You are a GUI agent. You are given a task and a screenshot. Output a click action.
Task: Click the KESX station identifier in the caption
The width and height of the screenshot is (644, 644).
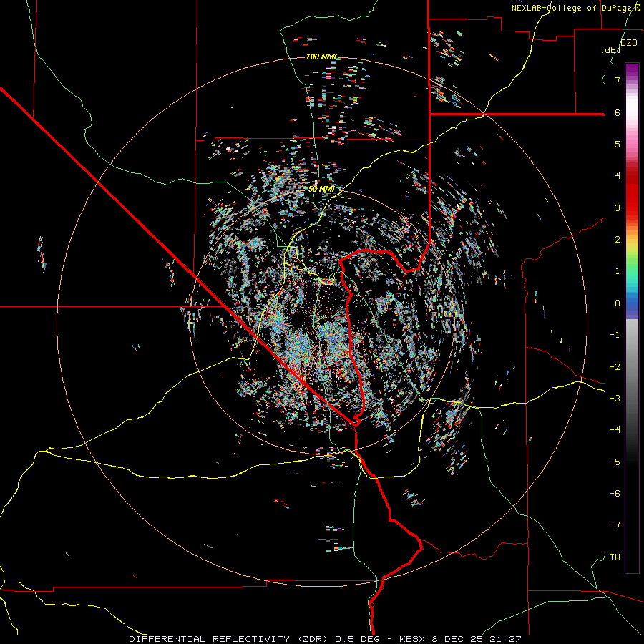[413, 639]
